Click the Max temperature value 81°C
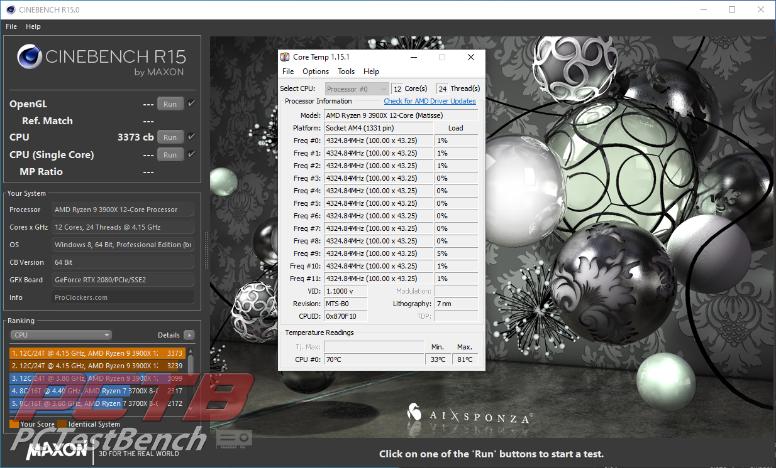The height and width of the screenshot is (468, 776). click(465, 359)
